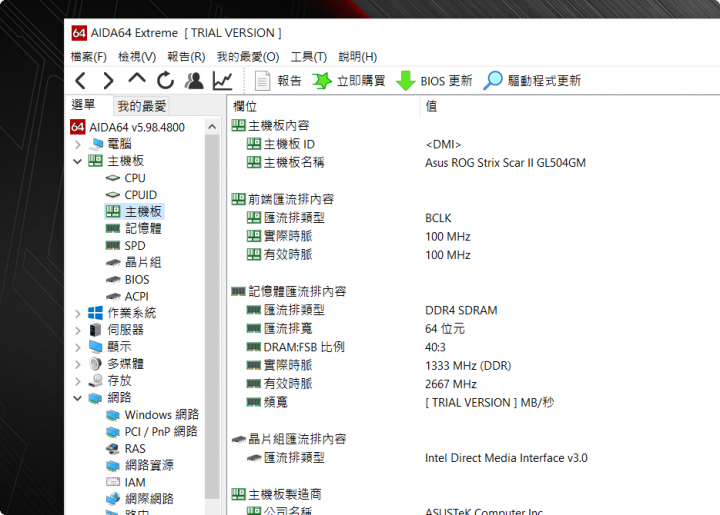The width and height of the screenshot is (720, 515).
Task: Click the monitor icon beside 顯示
Action: point(96,347)
